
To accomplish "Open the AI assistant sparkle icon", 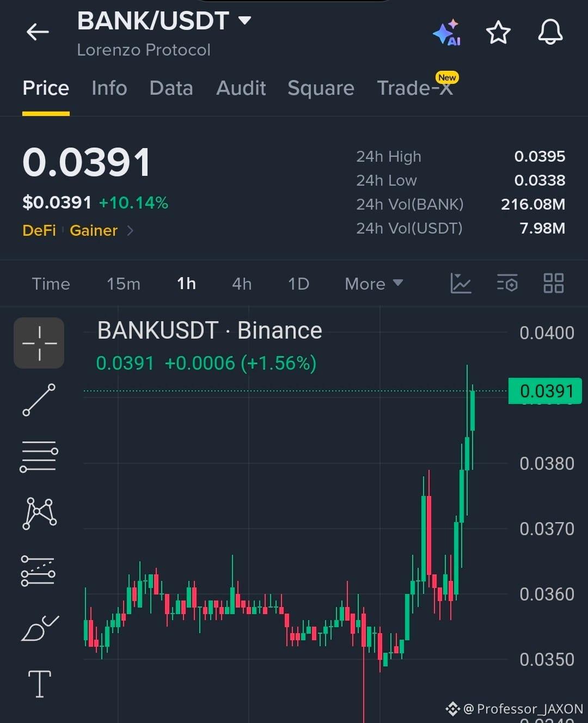I will click(x=447, y=33).
